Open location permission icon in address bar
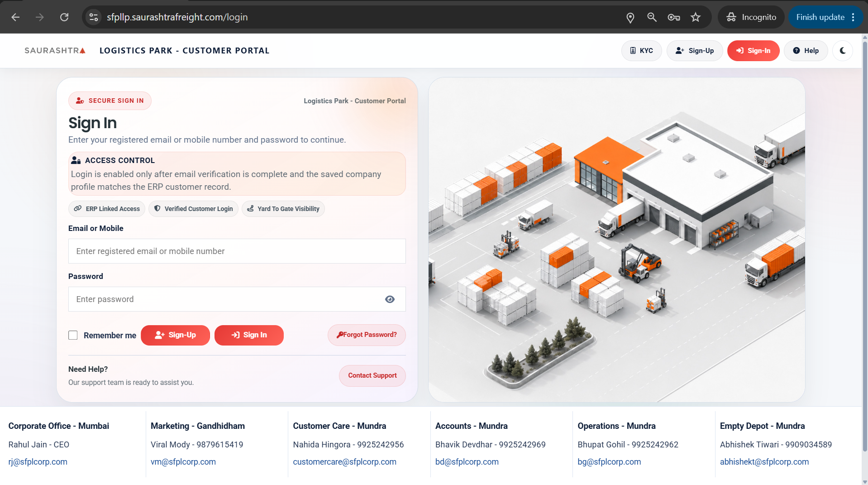 point(630,17)
